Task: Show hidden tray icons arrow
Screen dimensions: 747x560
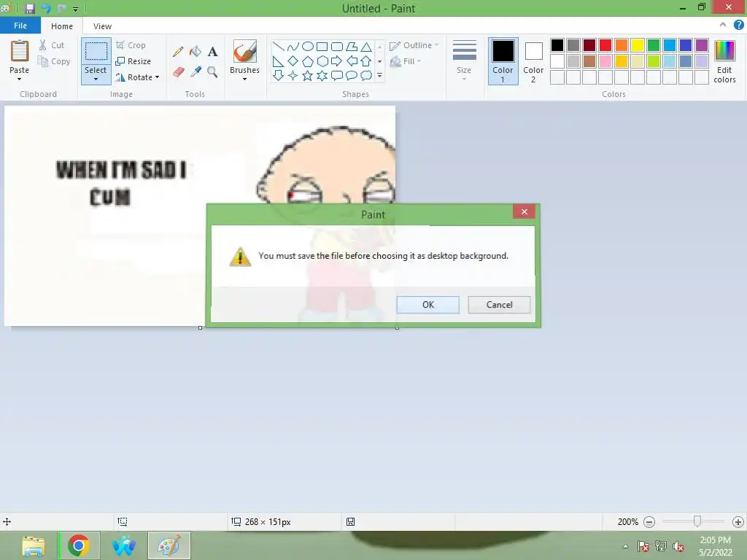Action: [x=625, y=546]
